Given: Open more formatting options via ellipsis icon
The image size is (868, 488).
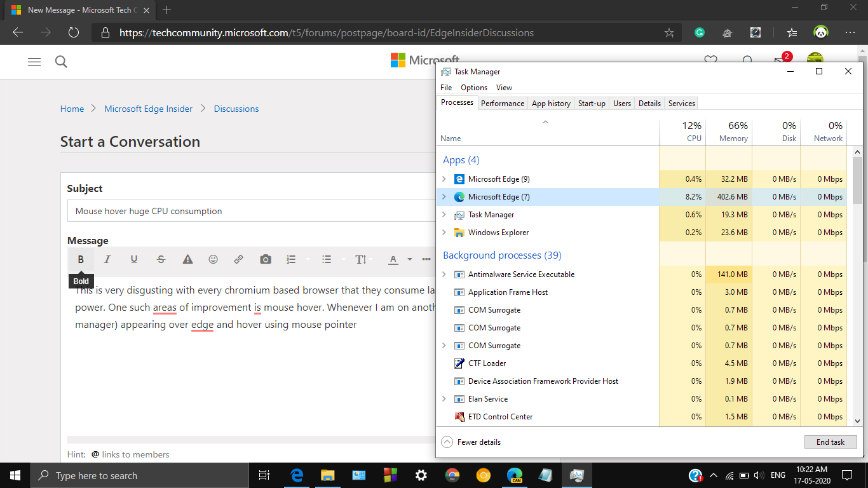Looking at the screenshot, I should pos(426,259).
